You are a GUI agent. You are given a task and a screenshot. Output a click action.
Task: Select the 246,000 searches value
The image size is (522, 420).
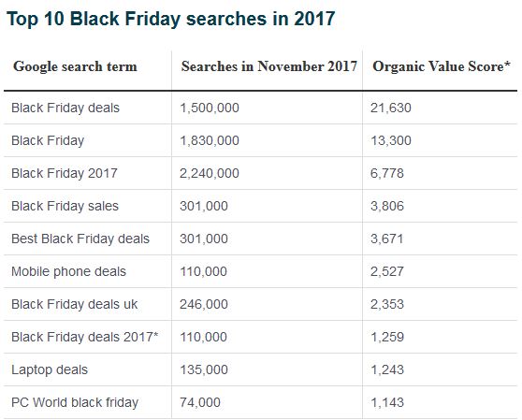click(204, 304)
